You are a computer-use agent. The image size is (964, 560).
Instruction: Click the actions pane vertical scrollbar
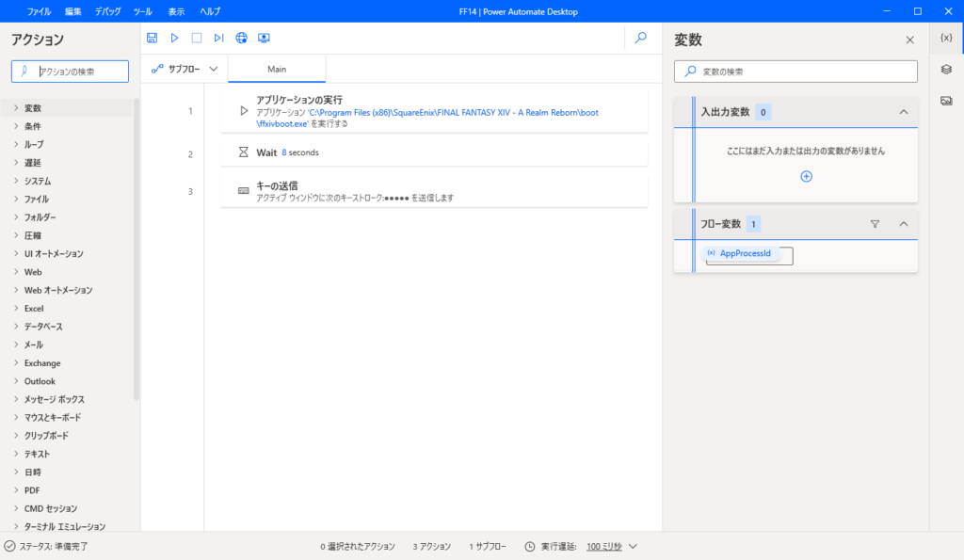pyautogui.click(x=137, y=249)
